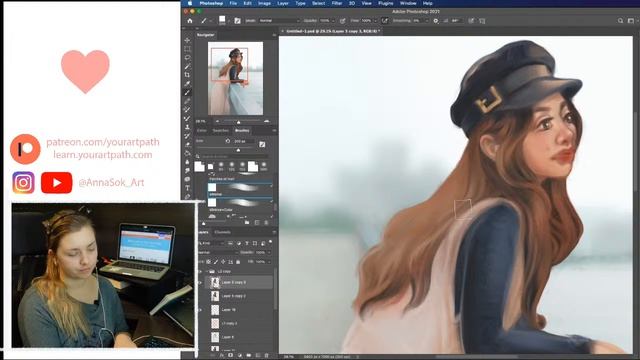Toggle pressure for size
This screenshot has height=360, width=640.
(471, 20)
